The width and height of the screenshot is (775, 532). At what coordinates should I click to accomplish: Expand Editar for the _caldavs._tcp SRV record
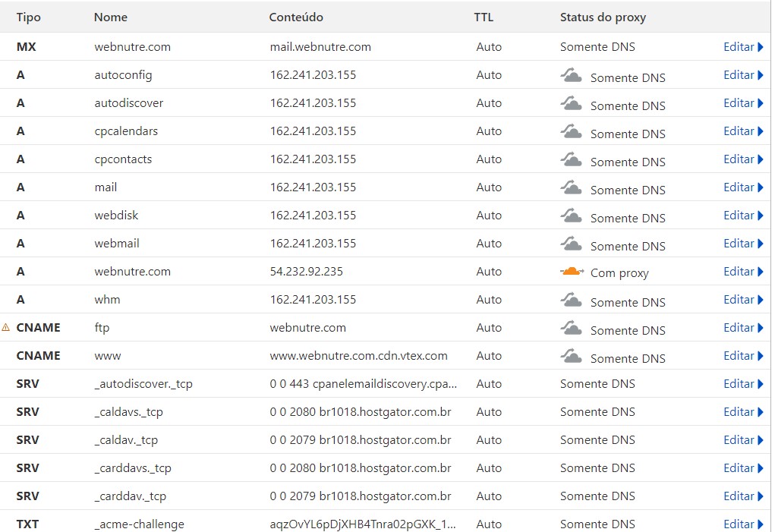742,411
